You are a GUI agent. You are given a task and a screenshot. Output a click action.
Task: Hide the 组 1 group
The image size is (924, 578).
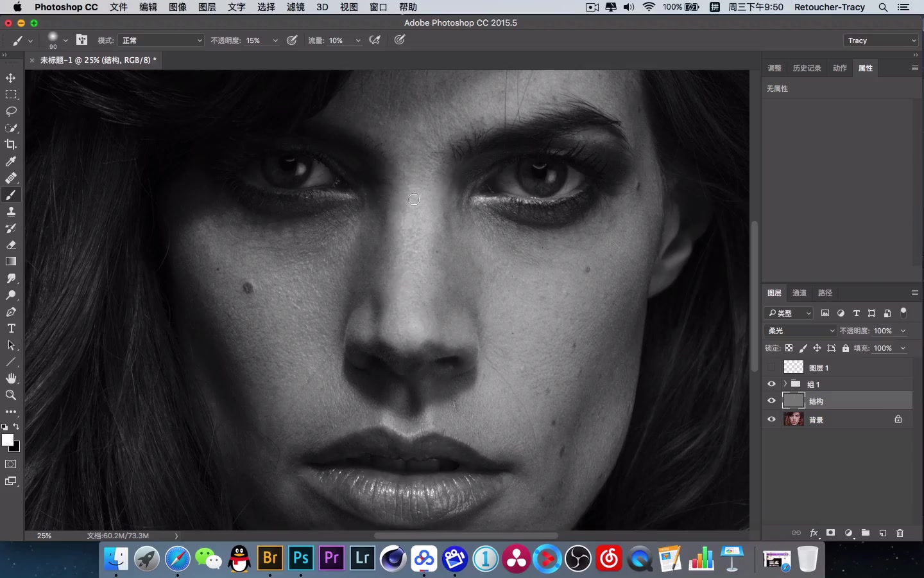point(771,384)
